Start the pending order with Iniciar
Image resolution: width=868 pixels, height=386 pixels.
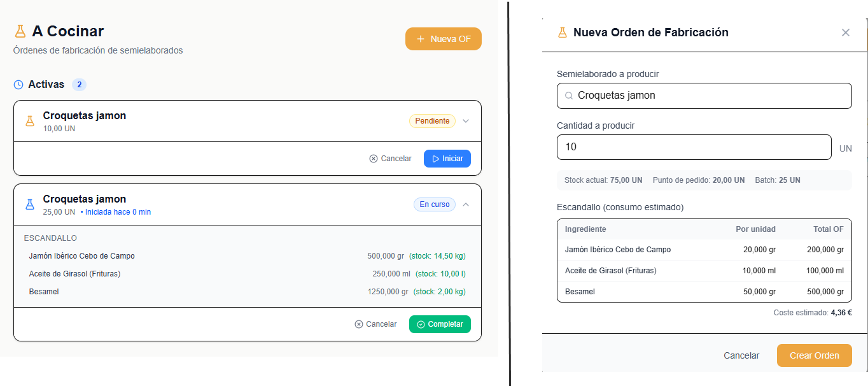tap(447, 159)
